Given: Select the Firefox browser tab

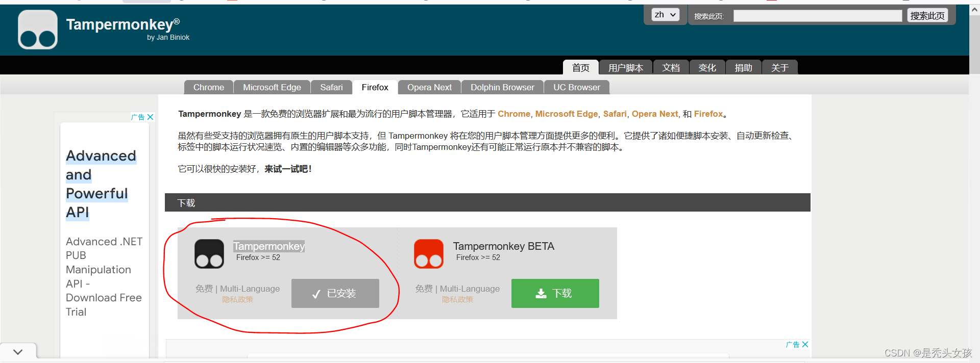Looking at the screenshot, I should [375, 87].
